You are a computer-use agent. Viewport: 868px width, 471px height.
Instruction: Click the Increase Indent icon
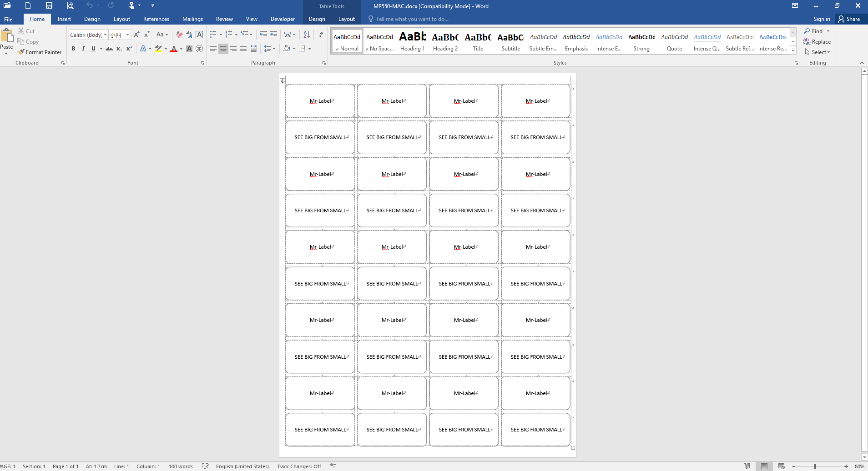pyautogui.click(x=273, y=35)
